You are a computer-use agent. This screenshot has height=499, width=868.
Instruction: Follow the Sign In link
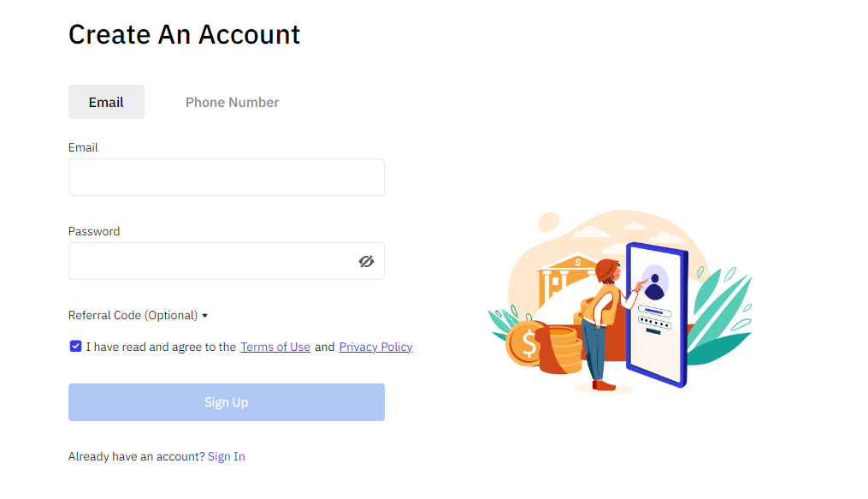click(227, 456)
